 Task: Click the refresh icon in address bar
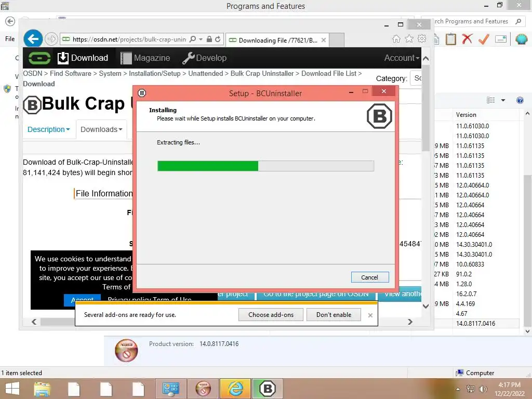coord(218,39)
